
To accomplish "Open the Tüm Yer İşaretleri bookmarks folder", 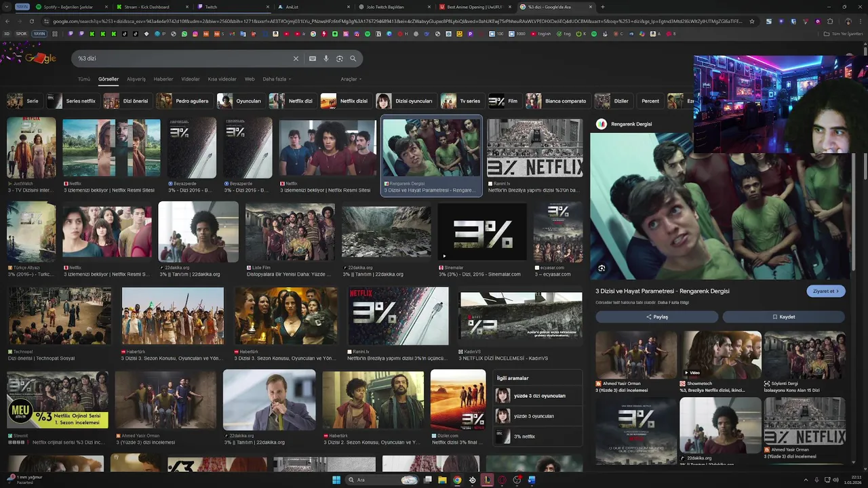I will click(844, 33).
